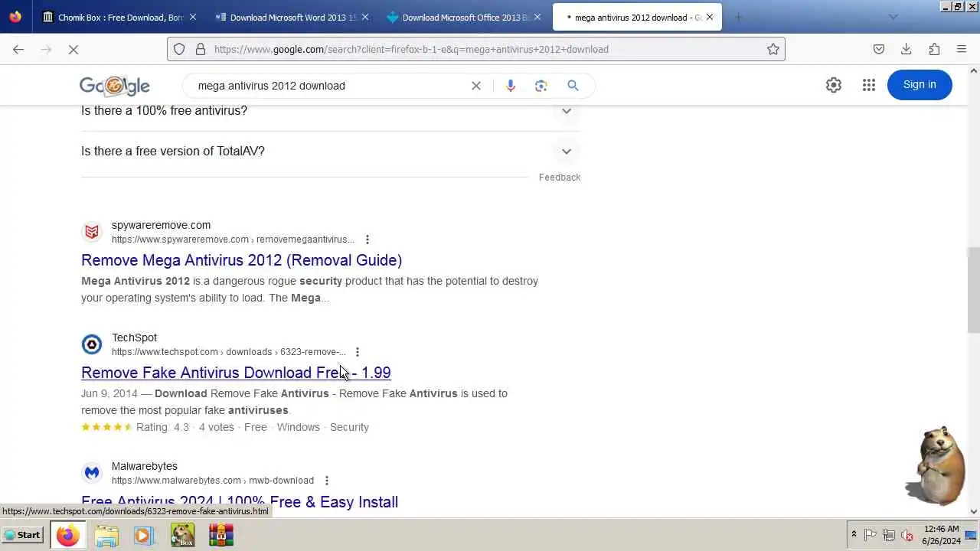The width and height of the screenshot is (980, 551).
Task: Click the network tray icon
Action: [889, 535]
